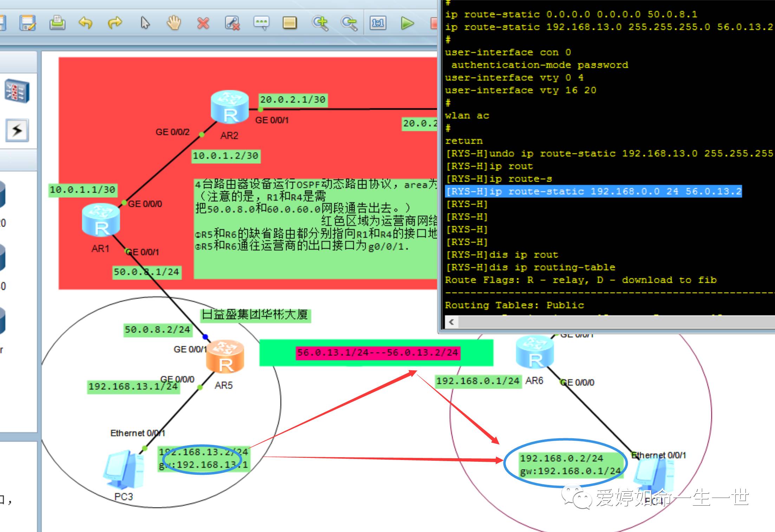Reset view with 1:1 button

click(378, 23)
